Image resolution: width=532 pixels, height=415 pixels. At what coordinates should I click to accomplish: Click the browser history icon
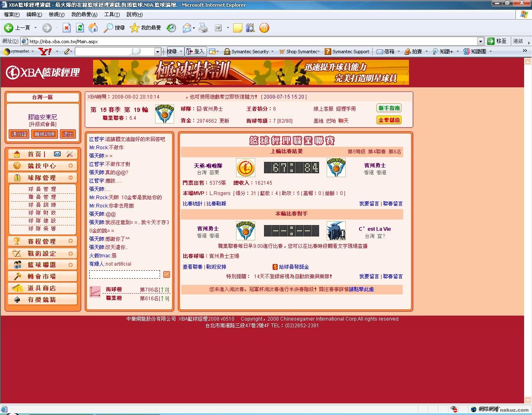pyautogui.click(x=171, y=28)
